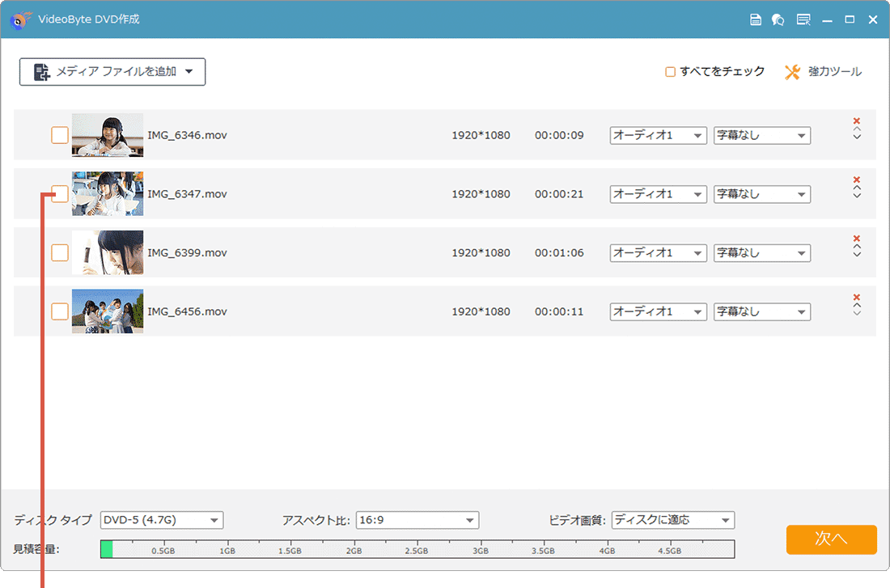Open the ビデオ画質 quality dropdown

click(672, 520)
